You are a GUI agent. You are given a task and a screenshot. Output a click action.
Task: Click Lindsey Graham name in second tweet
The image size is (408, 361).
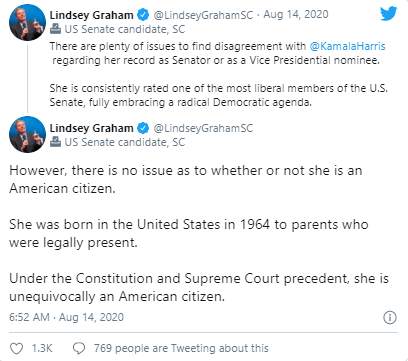tap(91, 128)
